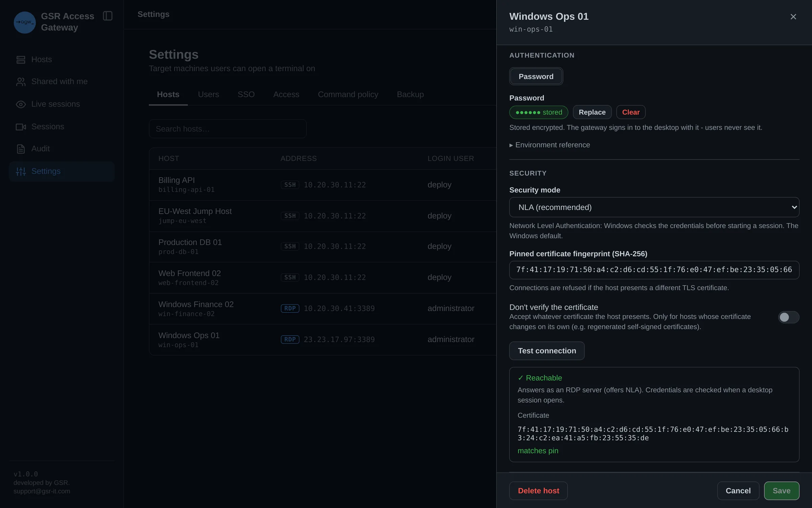812x508 pixels.
Task: Click the SSH badge for Billing API
Action: click(290, 185)
